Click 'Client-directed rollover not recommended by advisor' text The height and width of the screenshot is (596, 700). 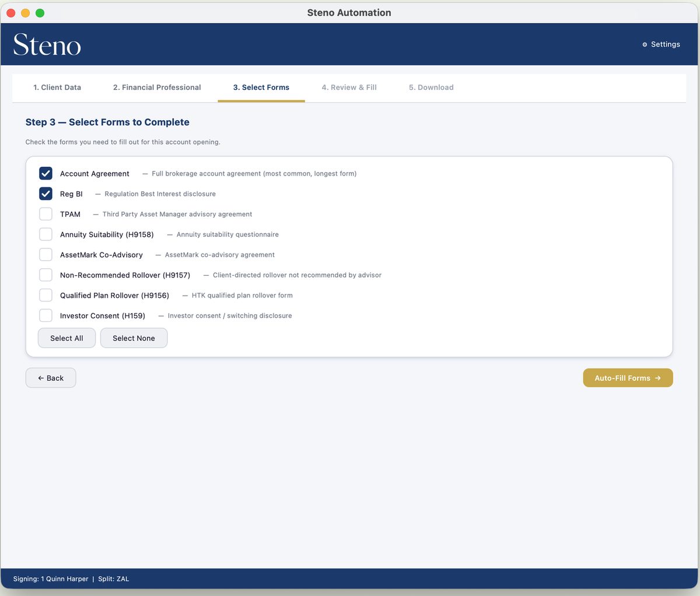pyautogui.click(x=297, y=275)
